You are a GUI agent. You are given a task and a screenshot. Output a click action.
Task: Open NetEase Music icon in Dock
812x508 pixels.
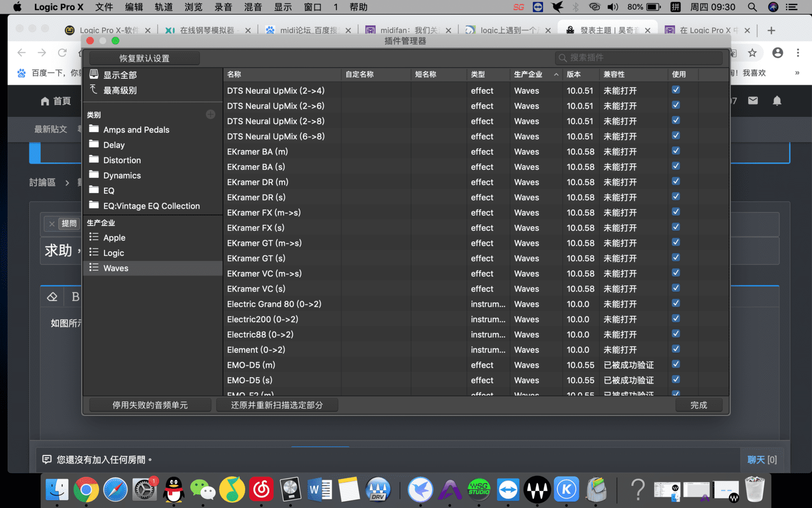261,490
